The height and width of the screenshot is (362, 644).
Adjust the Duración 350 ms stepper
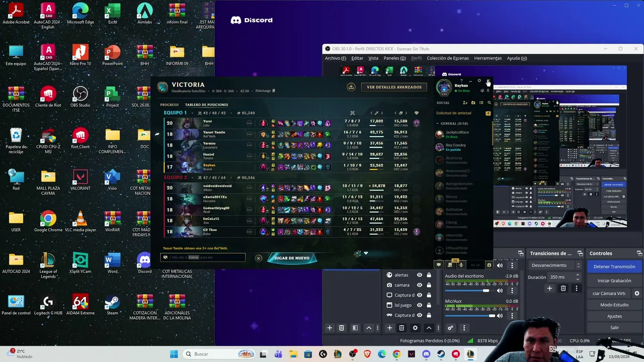(x=578, y=277)
